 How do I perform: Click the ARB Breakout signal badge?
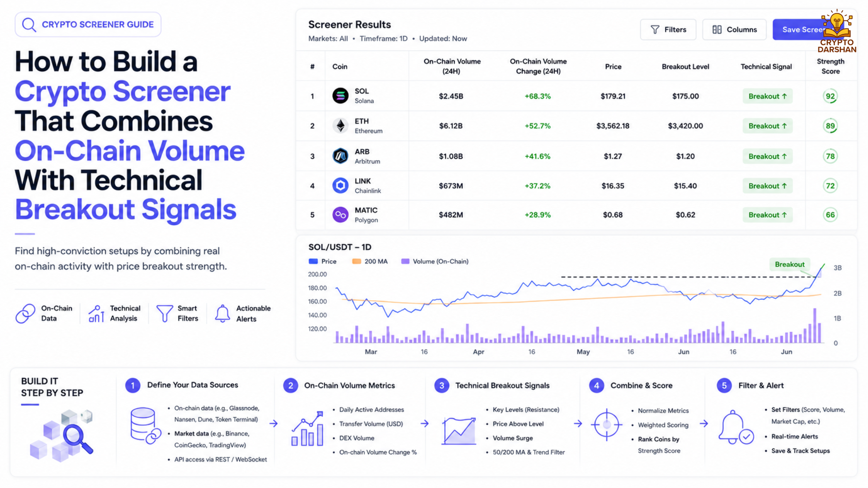[x=767, y=157]
